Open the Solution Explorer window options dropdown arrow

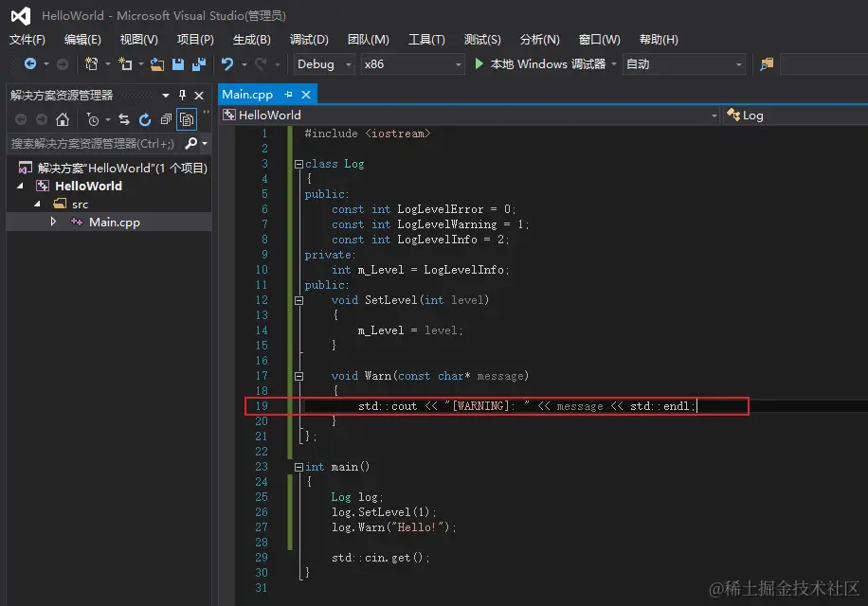[166, 96]
